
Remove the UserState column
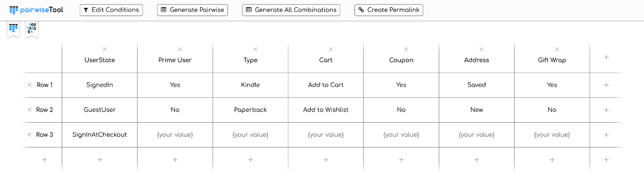tap(105, 49)
